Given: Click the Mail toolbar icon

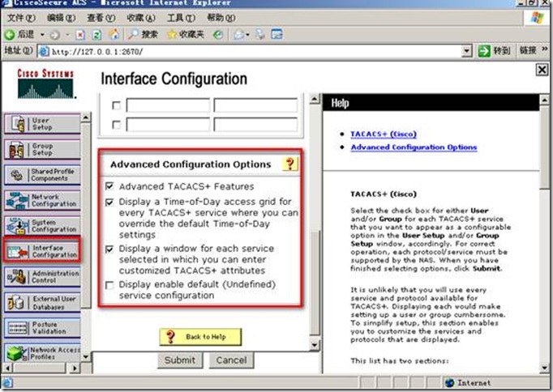Looking at the screenshot, I should (239, 35).
